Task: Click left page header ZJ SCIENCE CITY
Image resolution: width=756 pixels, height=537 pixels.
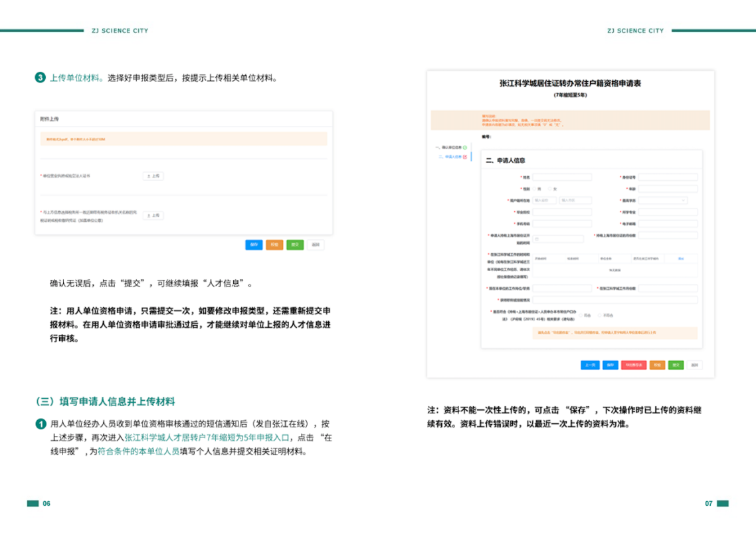Action: point(120,31)
